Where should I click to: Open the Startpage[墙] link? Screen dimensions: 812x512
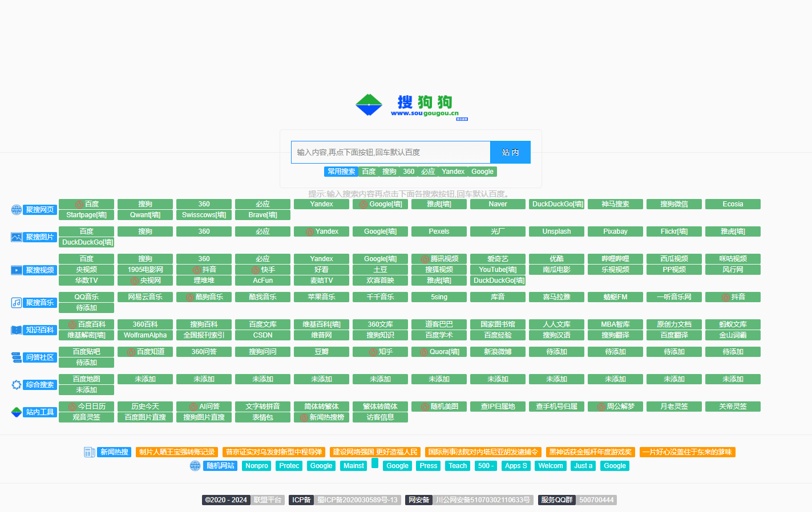[x=86, y=215]
